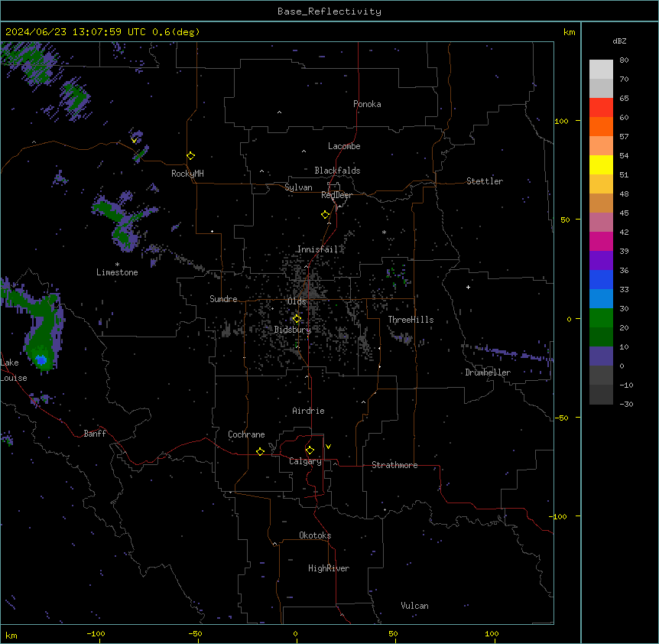
Task: Click the -50 km mark on right axis
Action: pos(561,418)
